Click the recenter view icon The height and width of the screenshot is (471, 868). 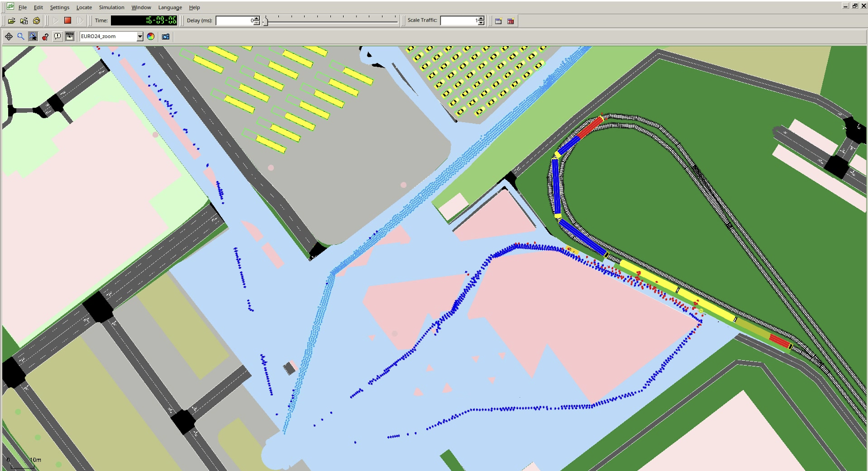coord(9,36)
